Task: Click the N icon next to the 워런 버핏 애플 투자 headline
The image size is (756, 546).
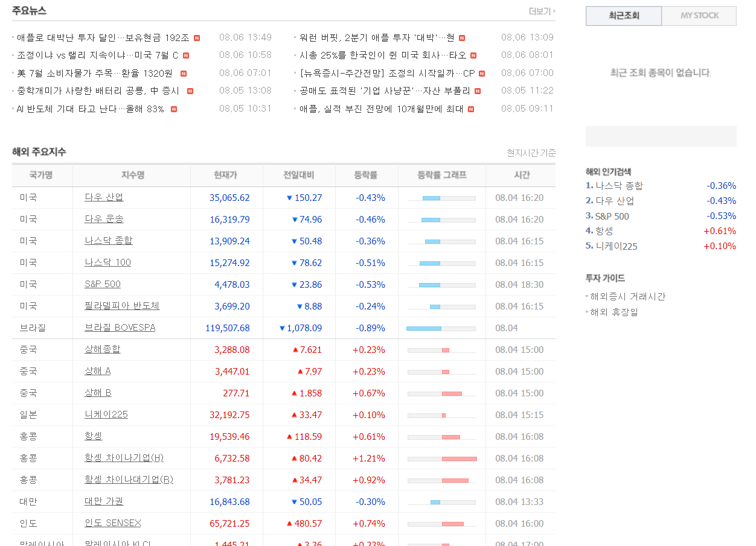Action: (x=462, y=37)
